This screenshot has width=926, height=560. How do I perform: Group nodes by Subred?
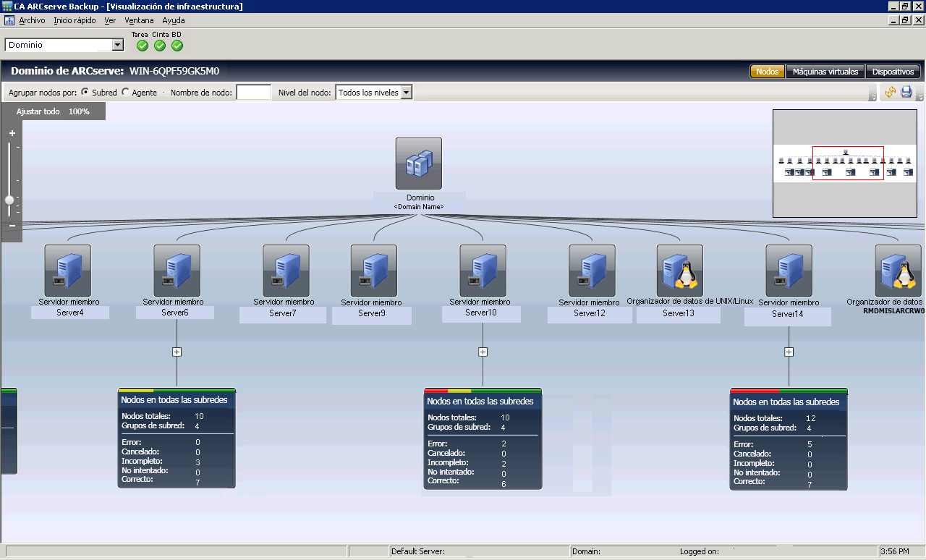85,93
